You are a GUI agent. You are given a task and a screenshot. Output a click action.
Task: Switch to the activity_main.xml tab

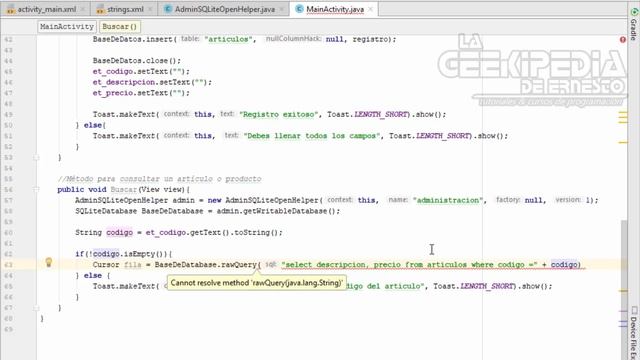pos(46,9)
